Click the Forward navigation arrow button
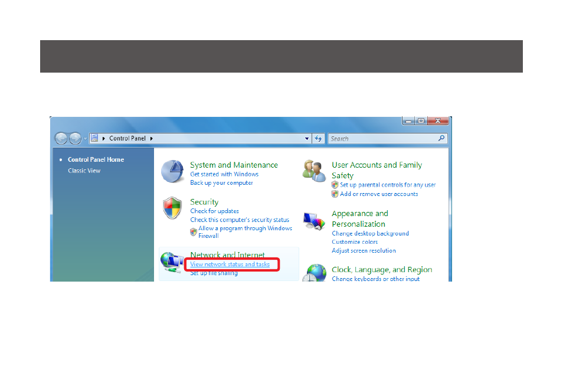Image resolution: width=563 pixels, height=392 pixels. (75, 138)
